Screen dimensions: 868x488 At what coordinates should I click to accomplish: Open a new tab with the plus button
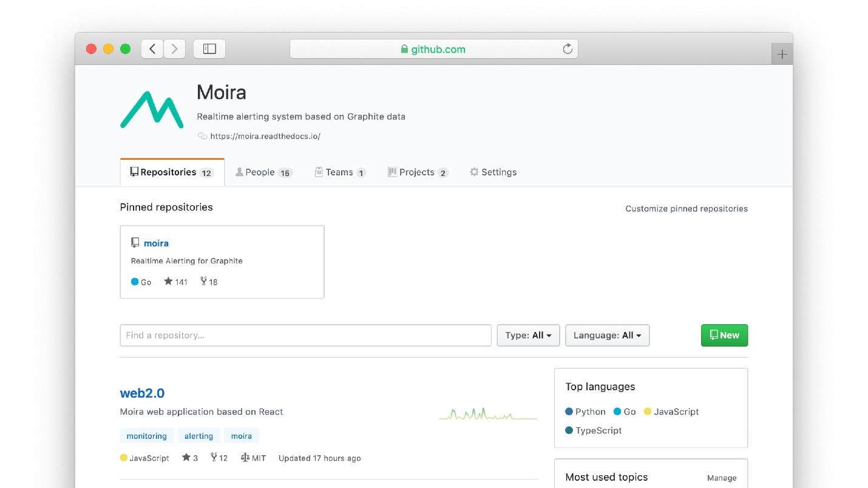coord(782,54)
